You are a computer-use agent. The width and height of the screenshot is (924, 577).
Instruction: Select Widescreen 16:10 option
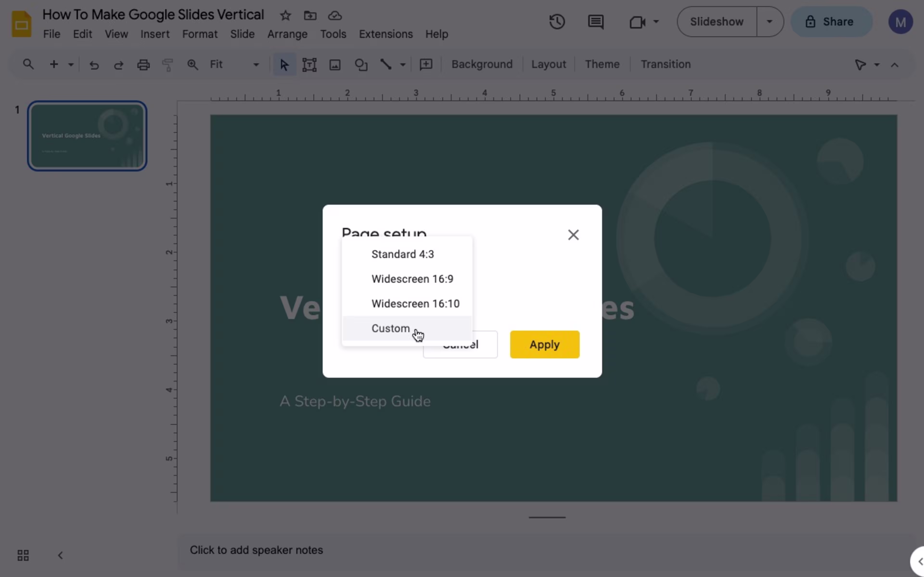407,304
